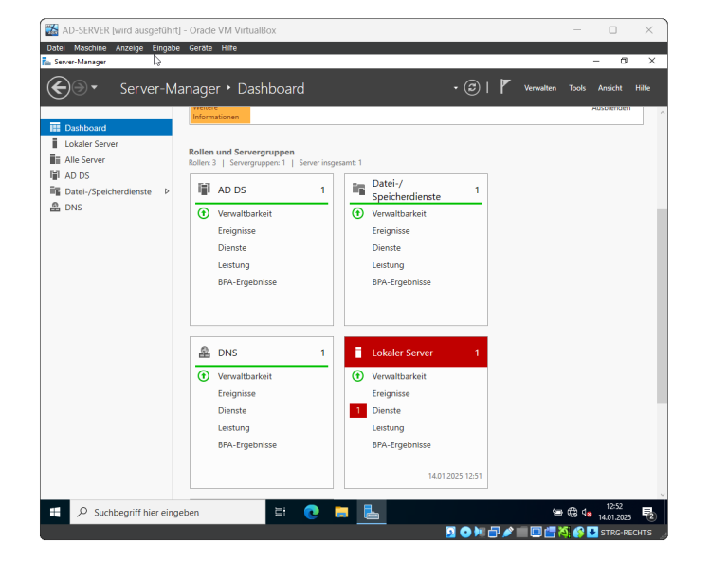The width and height of the screenshot is (728, 561).
Task: Click the Server-Manager taskbar icon
Action: 372,513
